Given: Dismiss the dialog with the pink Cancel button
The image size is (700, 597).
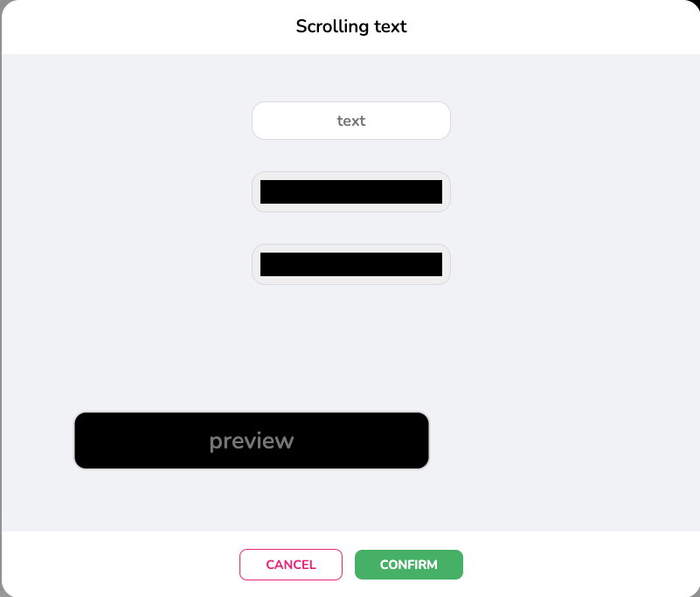Looking at the screenshot, I should [290, 565].
